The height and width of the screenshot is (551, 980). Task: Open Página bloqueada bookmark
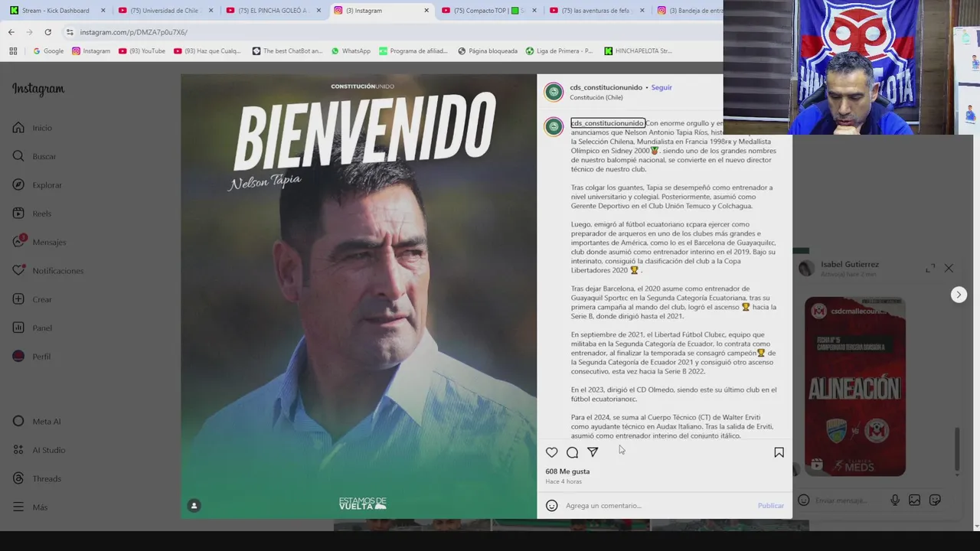[x=488, y=51]
